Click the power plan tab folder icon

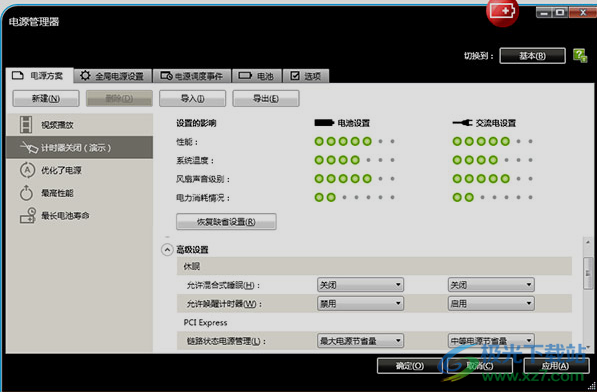pyautogui.click(x=18, y=75)
